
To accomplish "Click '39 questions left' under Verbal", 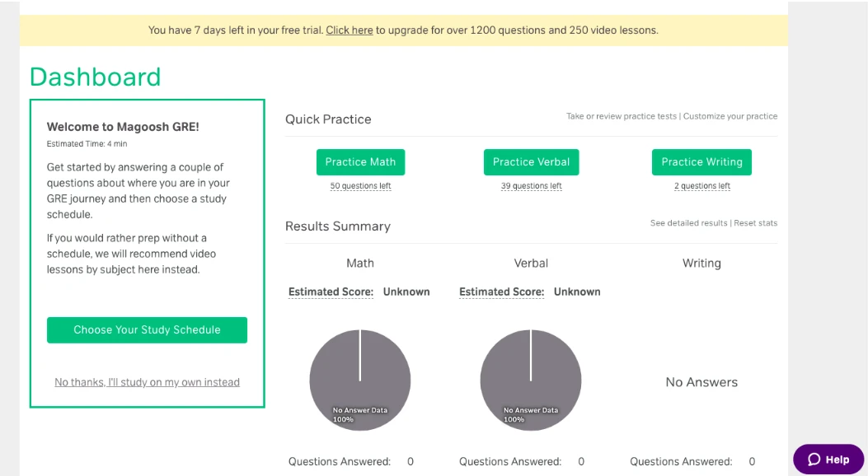I will point(531,186).
